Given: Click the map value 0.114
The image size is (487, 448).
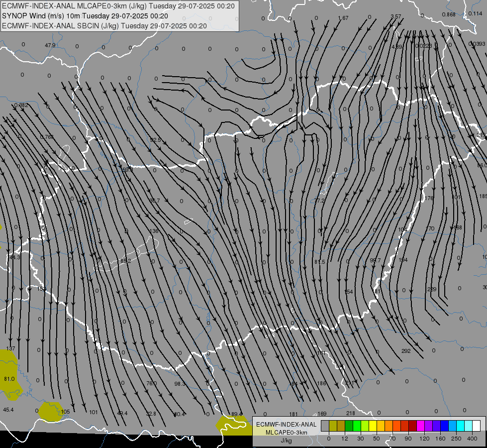Looking at the screenshot, I should coord(475,13).
